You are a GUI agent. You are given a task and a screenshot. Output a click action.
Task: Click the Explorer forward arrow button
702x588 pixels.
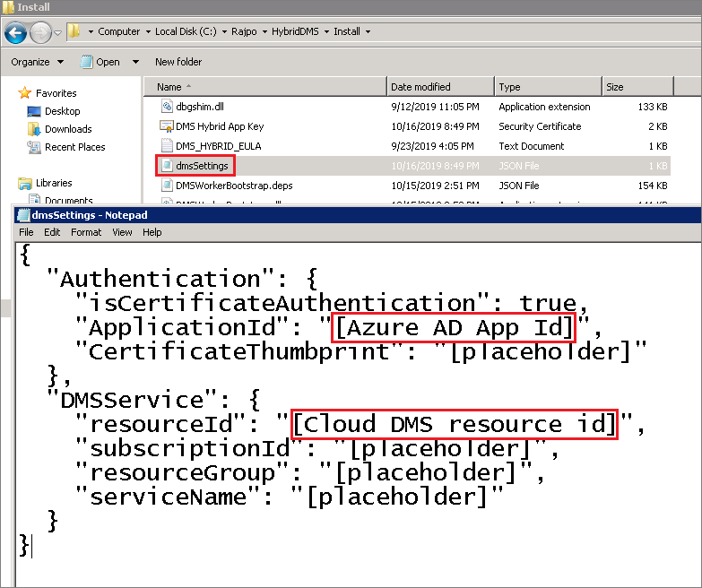point(40,32)
